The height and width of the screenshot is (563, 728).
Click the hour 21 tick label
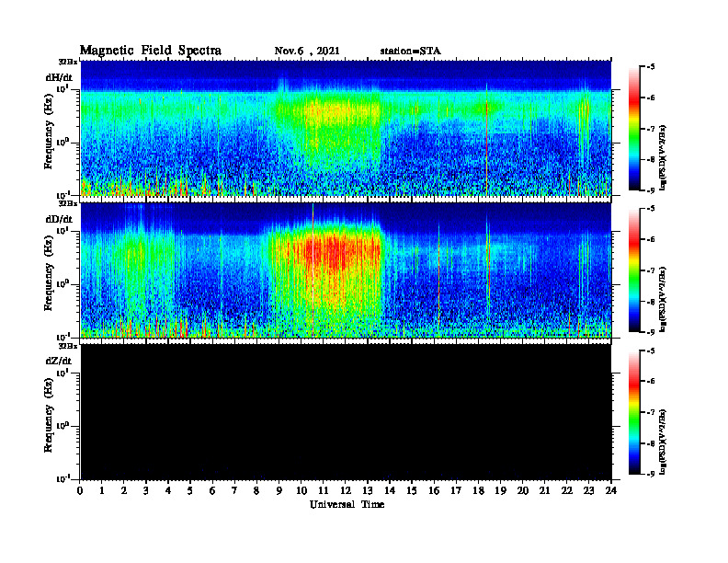pyautogui.click(x=544, y=491)
